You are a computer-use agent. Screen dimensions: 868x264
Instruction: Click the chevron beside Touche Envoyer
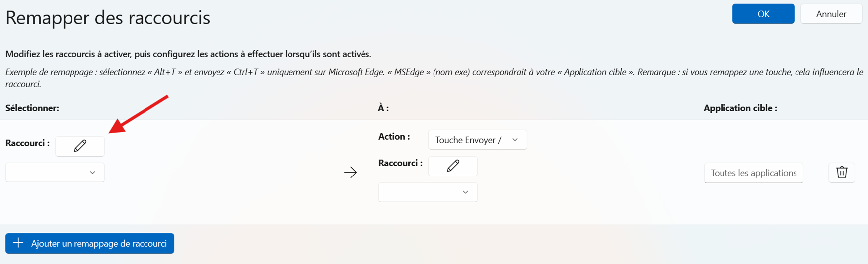[x=515, y=140]
